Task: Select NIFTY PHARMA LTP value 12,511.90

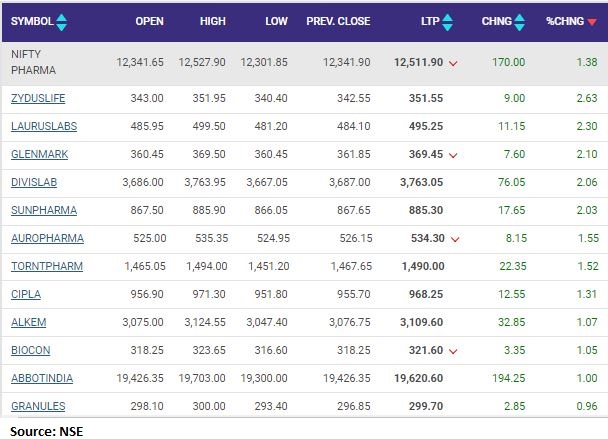Action: pyautogui.click(x=418, y=62)
